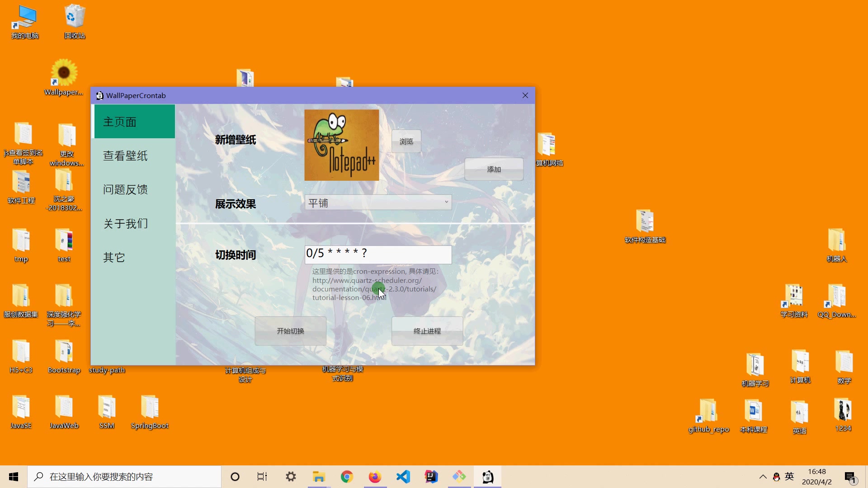Click the 开始切换 start button
Viewport: 868px width, 488px height.
pos(290,331)
